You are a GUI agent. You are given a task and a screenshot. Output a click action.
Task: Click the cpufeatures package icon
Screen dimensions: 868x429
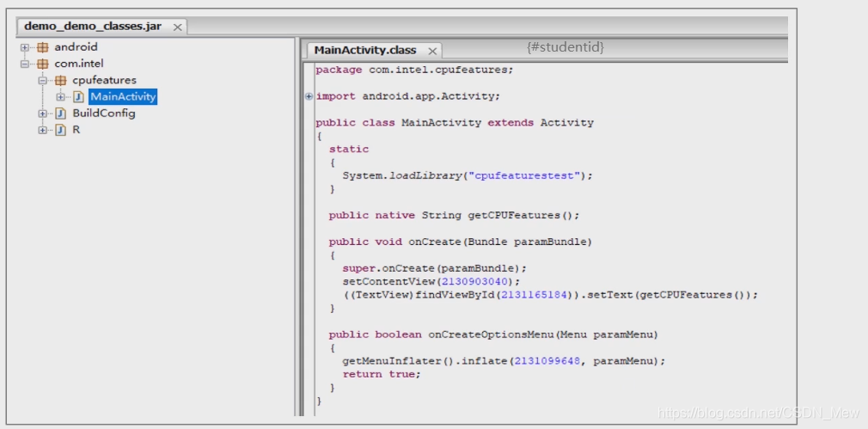60,81
